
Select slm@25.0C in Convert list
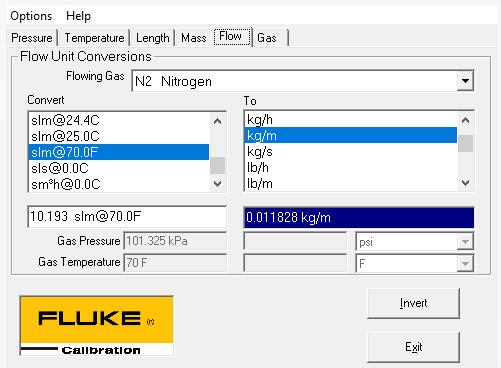pyautogui.click(x=119, y=136)
